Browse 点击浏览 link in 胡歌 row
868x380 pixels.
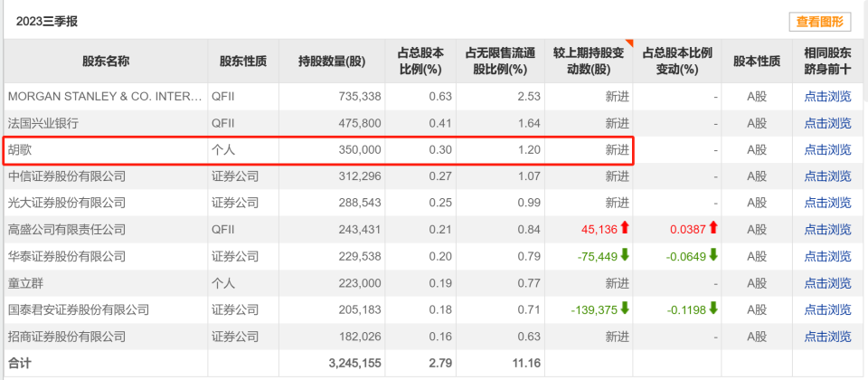(827, 149)
